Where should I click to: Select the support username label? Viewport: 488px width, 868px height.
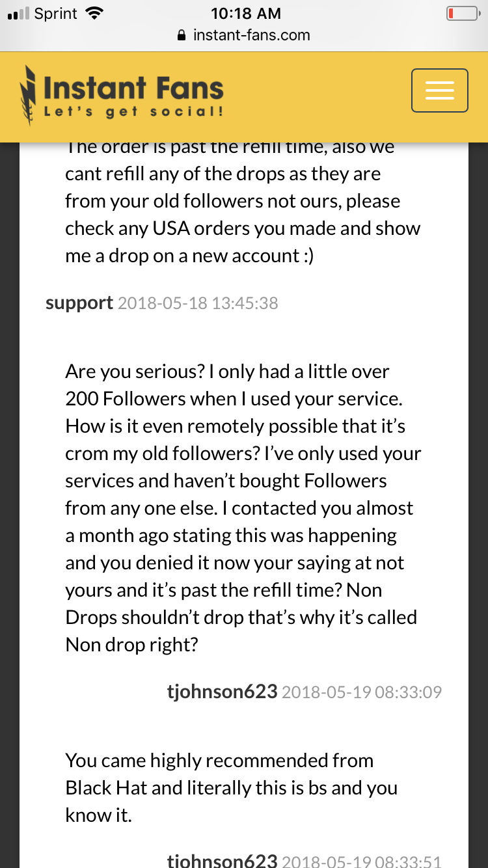(x=79, y=303)
